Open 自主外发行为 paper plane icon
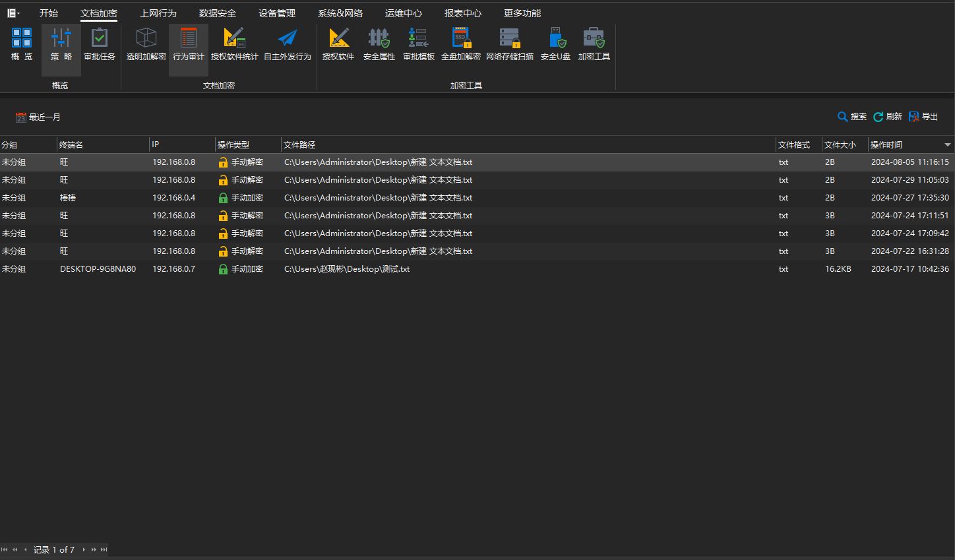Image resolution: width=955 pixels, height=560 pixels. click(288, 44)
